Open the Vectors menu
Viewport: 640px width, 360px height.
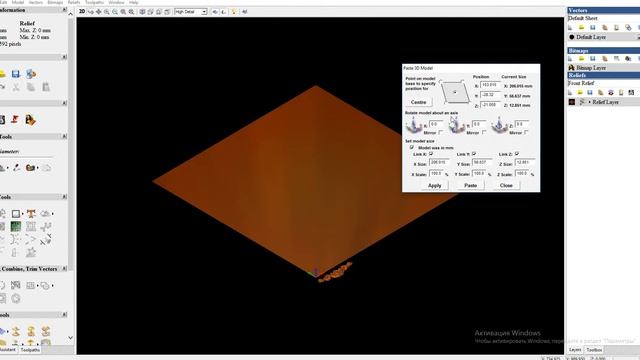pyautogui.click(x=36, y=2)
